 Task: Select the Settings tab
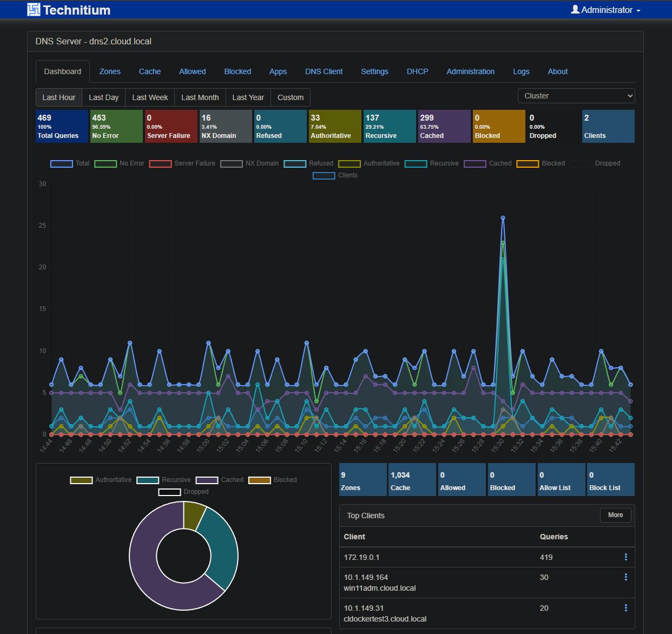[x=374, y=71]
